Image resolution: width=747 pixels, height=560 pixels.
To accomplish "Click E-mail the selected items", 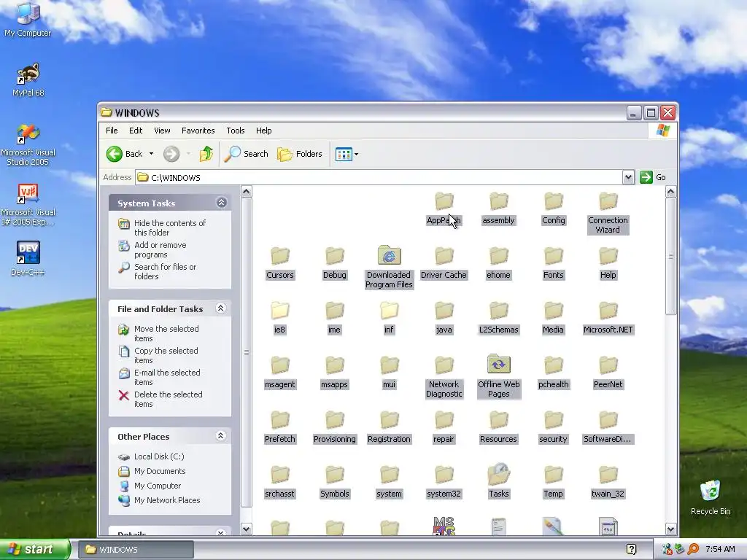I will [167, 377].
